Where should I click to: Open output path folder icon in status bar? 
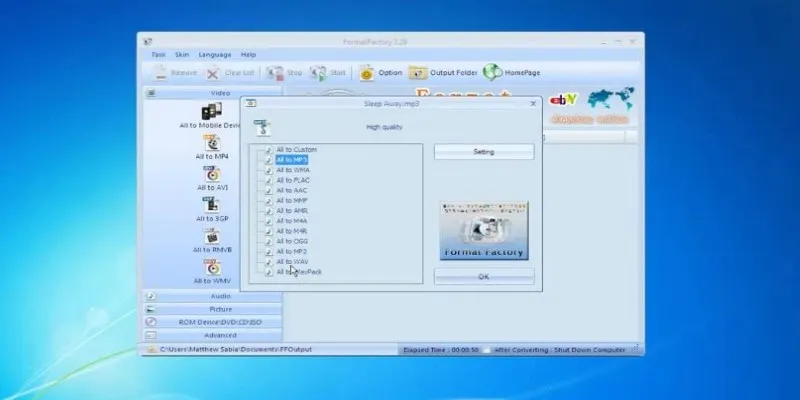(151, 349)
